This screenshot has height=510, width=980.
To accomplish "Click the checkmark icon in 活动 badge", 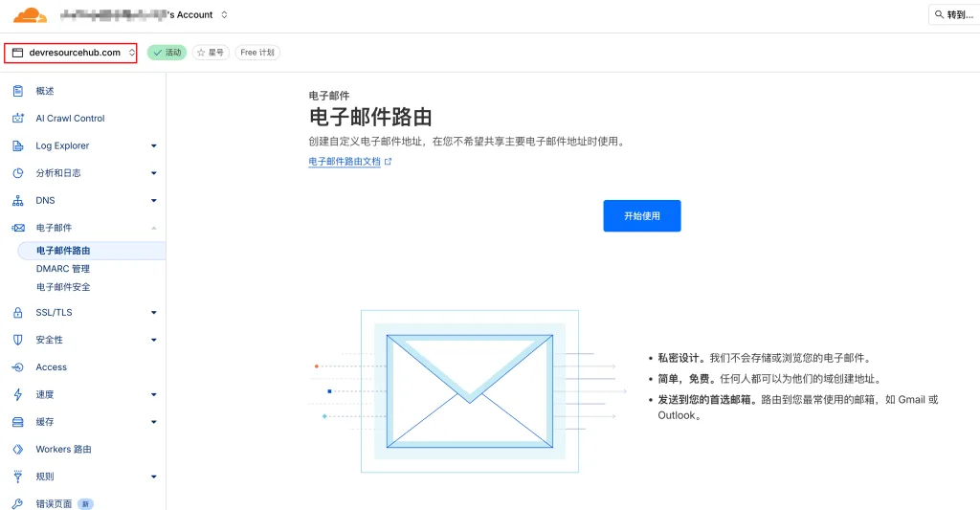I will [158, 53].
